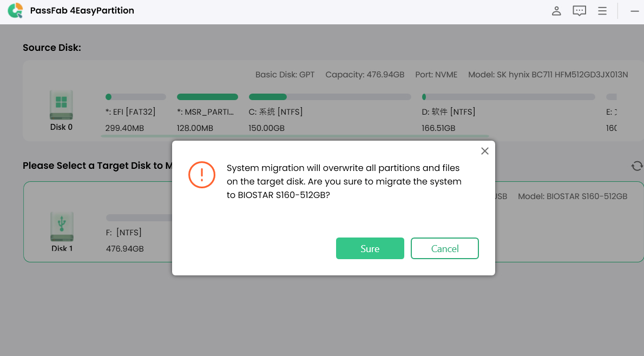Open the feedback chat icon
644x356 pixels.
click(x=579, y=11)
